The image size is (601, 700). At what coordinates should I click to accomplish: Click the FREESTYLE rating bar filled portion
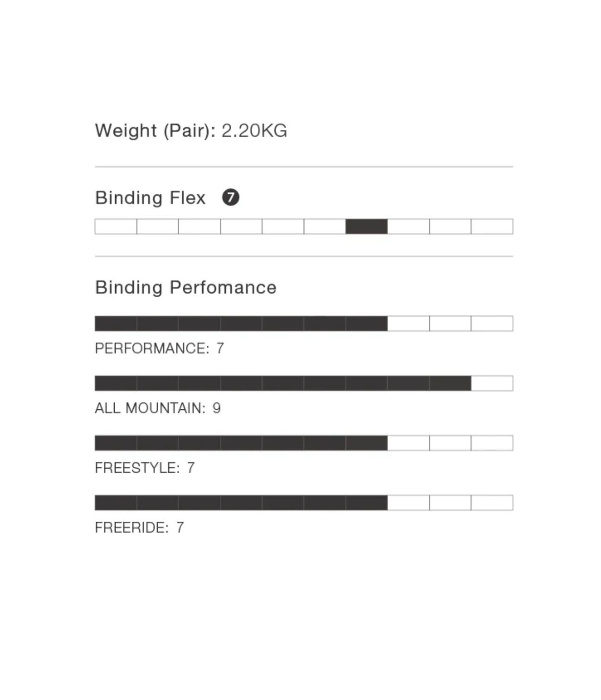241,443
